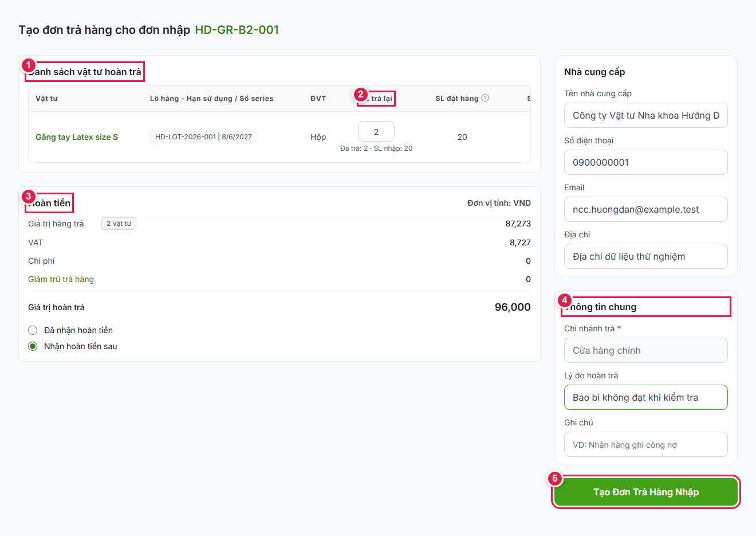The height and width of the screenshot is (536, 756).
Task: Click step marker badge number 5
Action: (x=554, y=478)
